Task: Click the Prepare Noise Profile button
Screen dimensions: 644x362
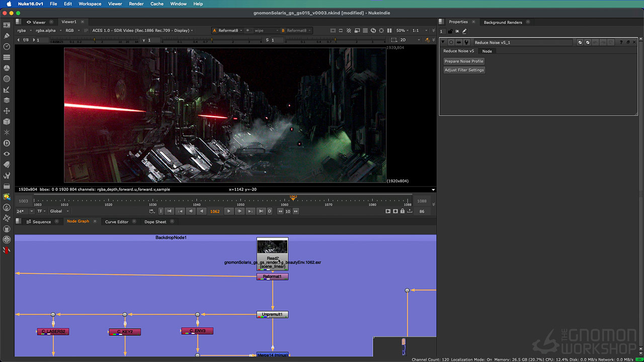Action: (x=463, y=61)
